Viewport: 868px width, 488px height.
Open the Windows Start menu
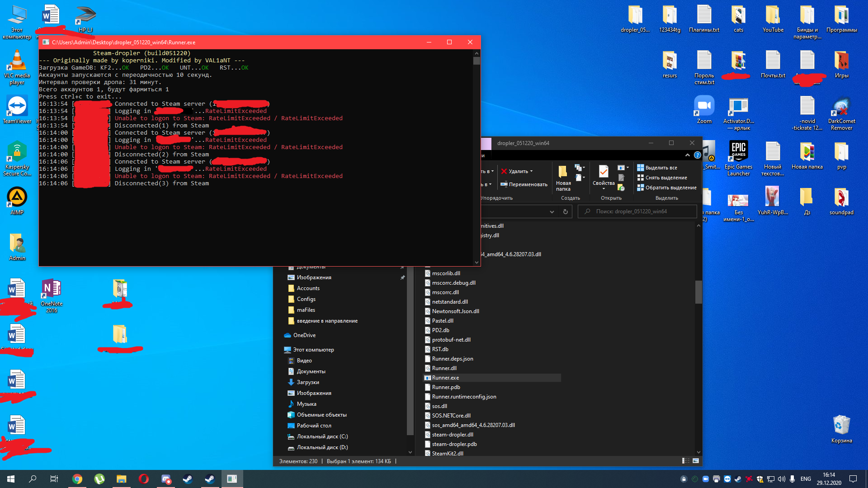point(11,479)
